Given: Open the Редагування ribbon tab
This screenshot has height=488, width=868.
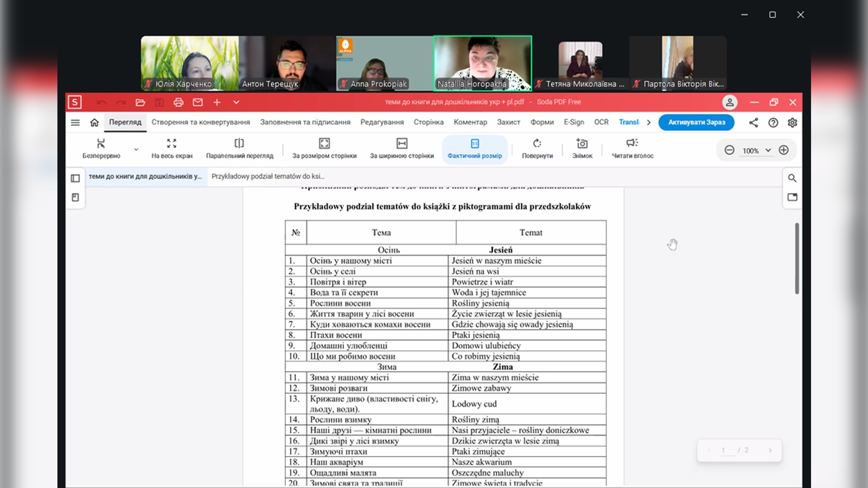Looking at the screenshot, I should click(382, 122).
